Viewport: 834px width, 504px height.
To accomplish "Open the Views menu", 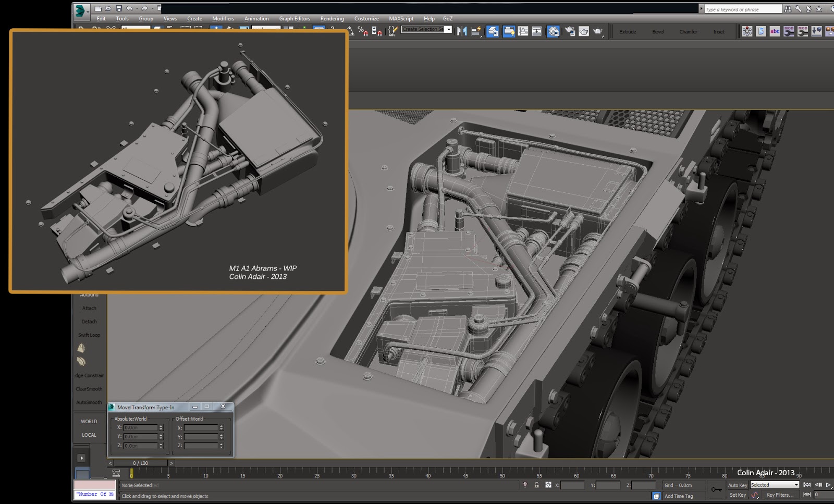I will point(170,19).
